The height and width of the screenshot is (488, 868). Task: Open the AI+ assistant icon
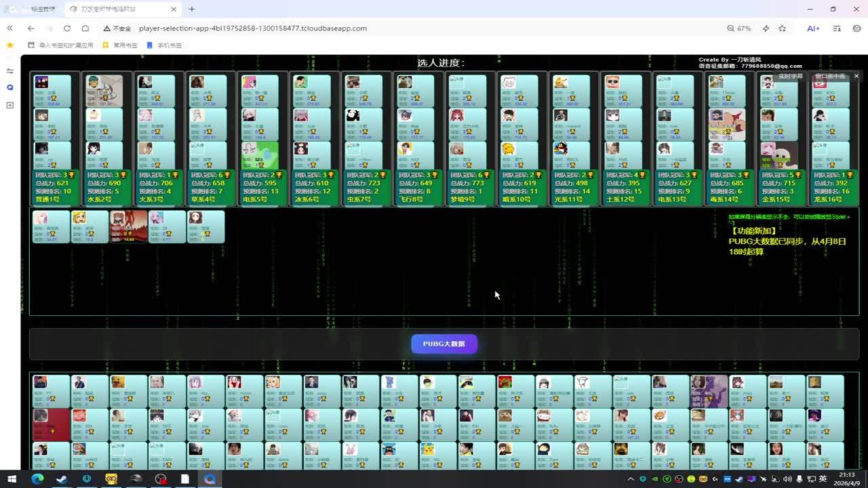[x=812, y=28]
